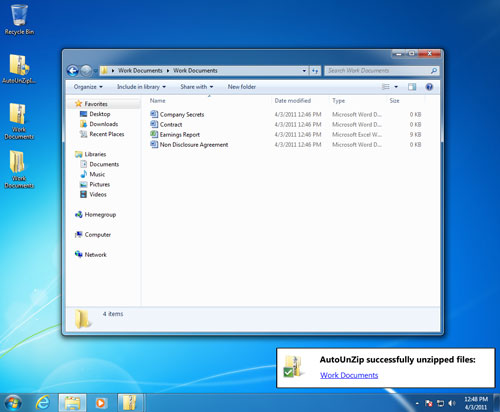Viewport: 500px width, 412px height.
Task: Open Windows Media Player taskbar icon
Action: coord(100,403)
